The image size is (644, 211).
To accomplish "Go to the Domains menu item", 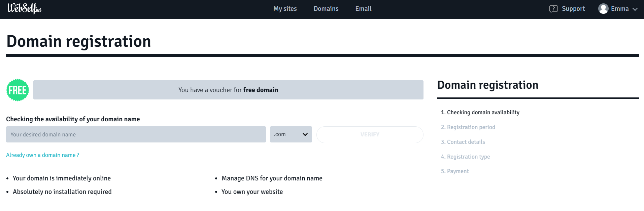I will point(326,9).
